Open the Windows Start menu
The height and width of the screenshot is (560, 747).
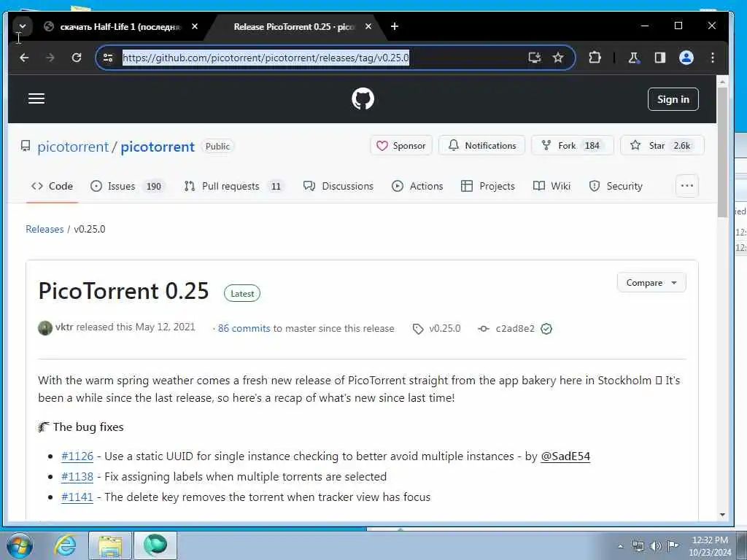pos(20,545)
